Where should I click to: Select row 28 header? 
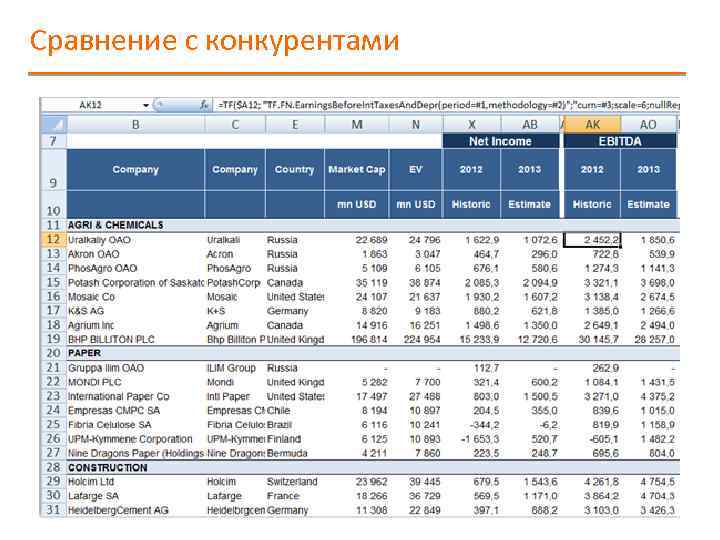[x=54, y=467]
